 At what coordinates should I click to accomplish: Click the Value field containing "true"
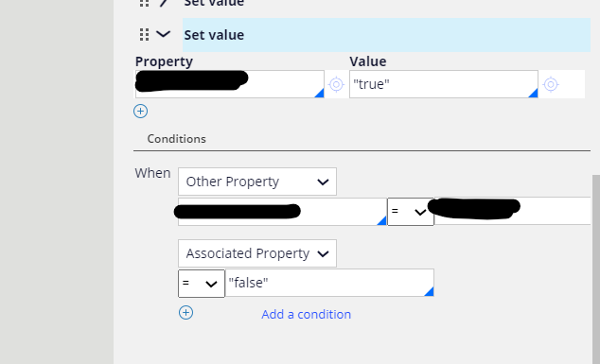click(x=444, y=84)
